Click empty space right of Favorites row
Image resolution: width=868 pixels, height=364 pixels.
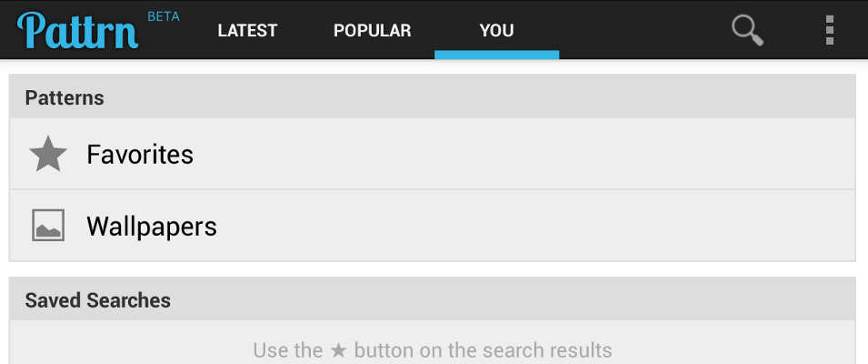tap(526, 154)
